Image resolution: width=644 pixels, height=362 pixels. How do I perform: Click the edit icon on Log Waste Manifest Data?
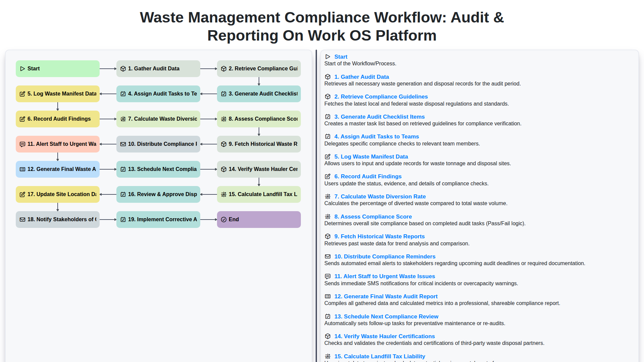pos(22,94)
